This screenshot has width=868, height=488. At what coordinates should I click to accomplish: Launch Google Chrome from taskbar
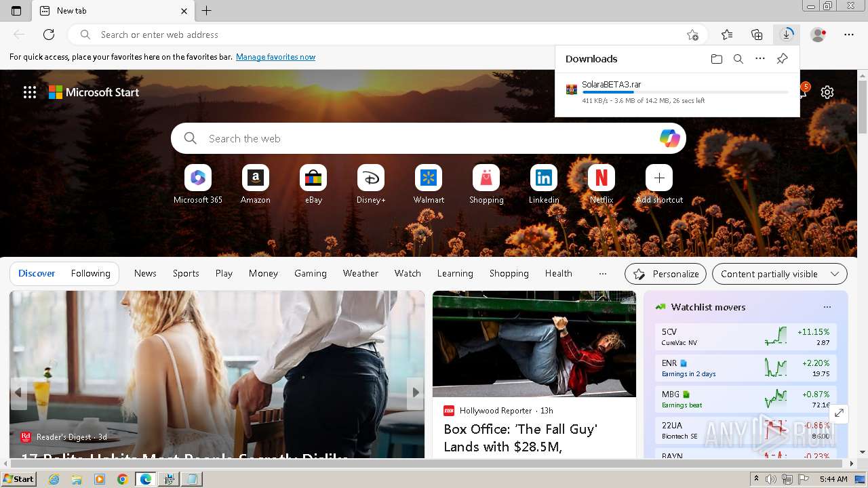coord(122,479)
